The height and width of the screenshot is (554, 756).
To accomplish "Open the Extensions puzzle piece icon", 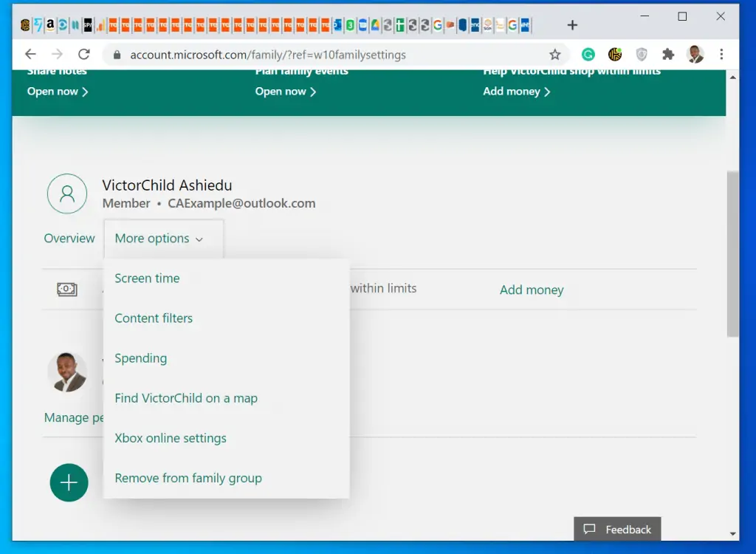I will [x=668, y=54].
